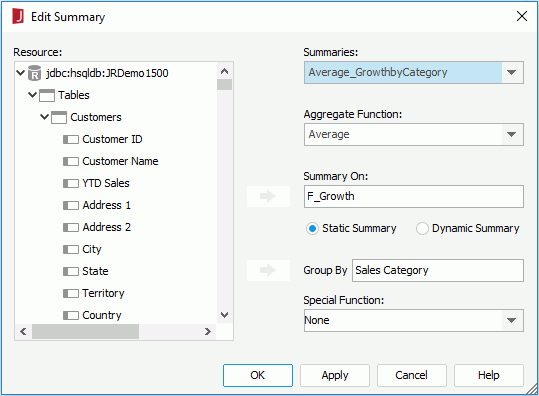
Task: Select Address 2 in resource tree
Action: [107, 228]
